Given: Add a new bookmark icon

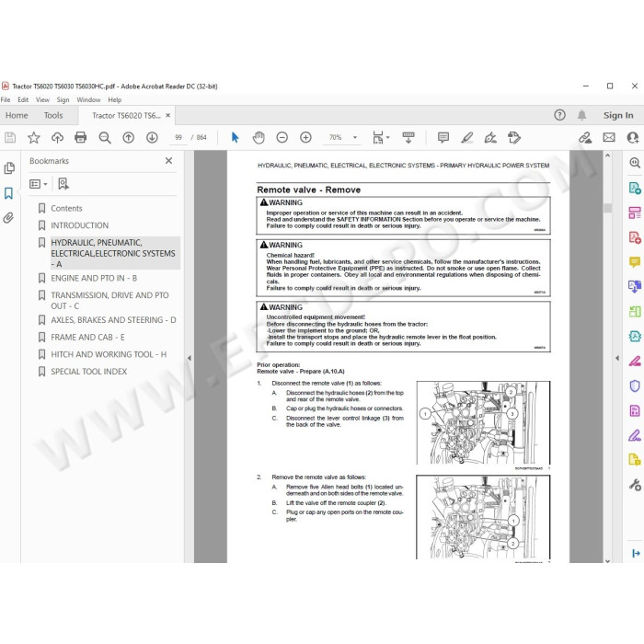Looking at the screenshot, I should coord(63,184).
